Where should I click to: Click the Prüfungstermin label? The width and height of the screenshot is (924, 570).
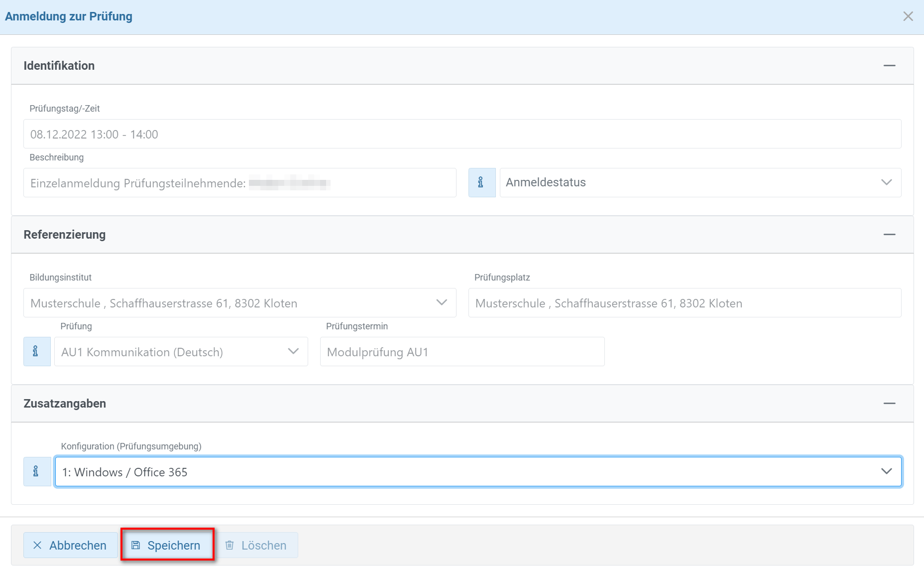pos(357,326)
